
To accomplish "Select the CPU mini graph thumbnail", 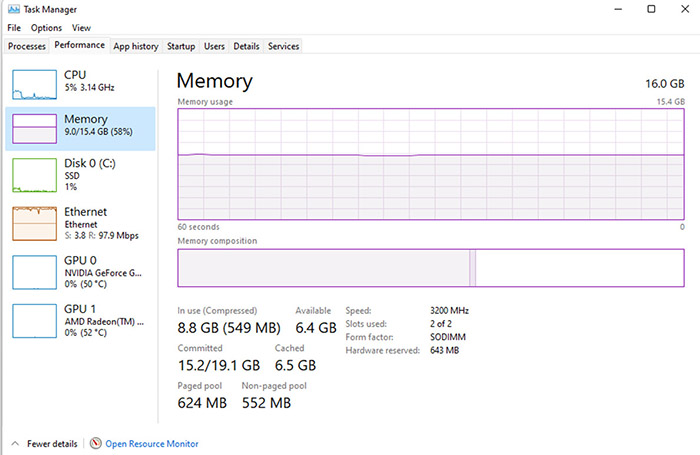I will click(x=34, y=84).
